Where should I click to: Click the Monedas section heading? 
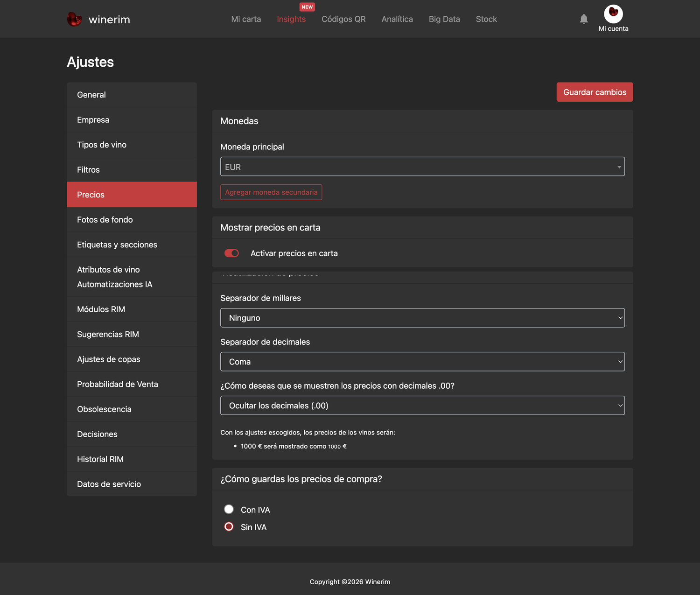click(x=239, y=121)
